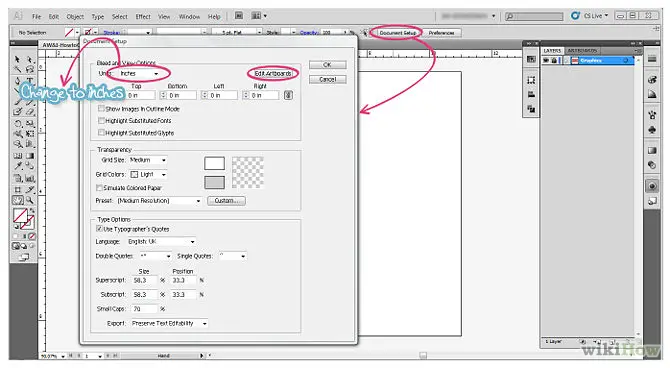
Task: Open the Pathfinder panel icon
Action: 531,109
